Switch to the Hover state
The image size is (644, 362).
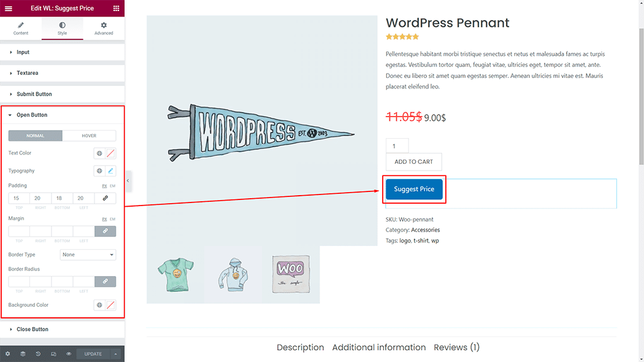click(89, 136)
